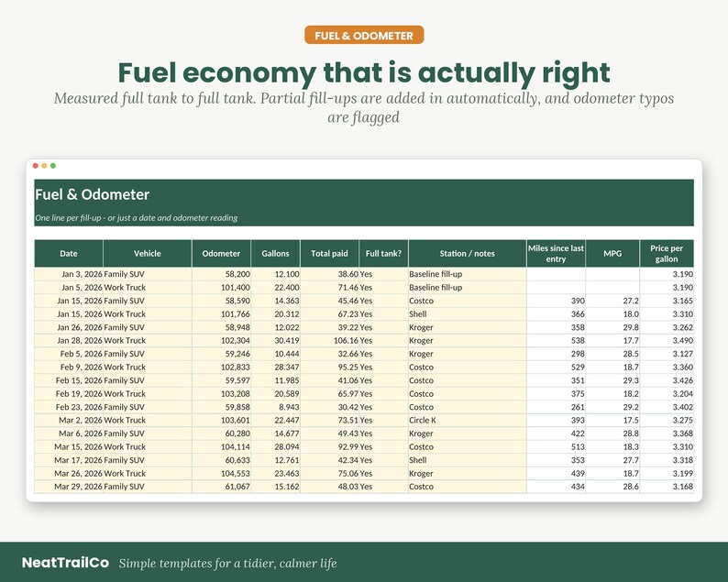Select the Mar 17, 2026 date cell
This screenshot has width=728, height=582.
pos(69,460)
